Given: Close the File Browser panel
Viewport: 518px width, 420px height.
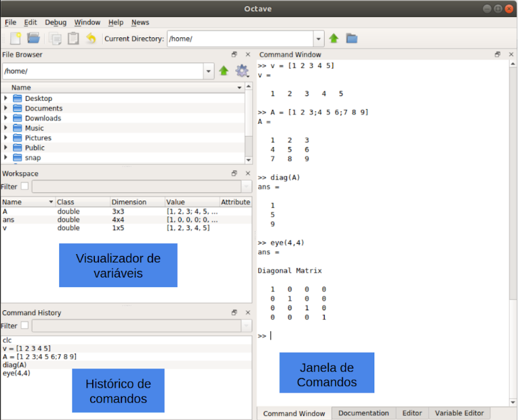Looking at the screenshot, I should click(247, 54).
